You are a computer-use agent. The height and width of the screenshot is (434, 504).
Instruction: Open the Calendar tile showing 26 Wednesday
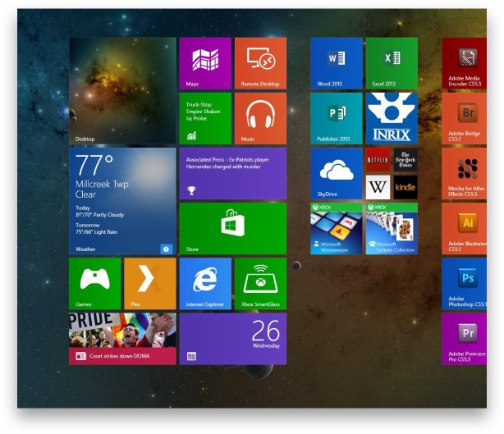(233, 339)
